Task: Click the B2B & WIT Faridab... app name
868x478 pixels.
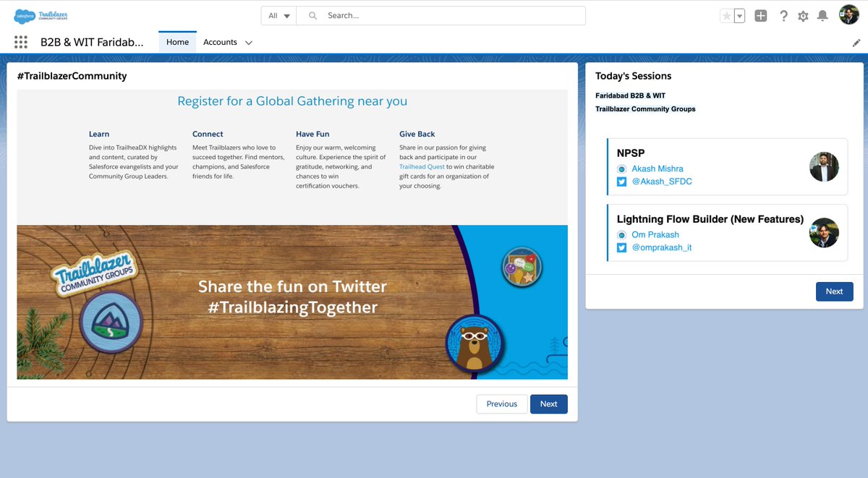Action: (x=92, y=42)
